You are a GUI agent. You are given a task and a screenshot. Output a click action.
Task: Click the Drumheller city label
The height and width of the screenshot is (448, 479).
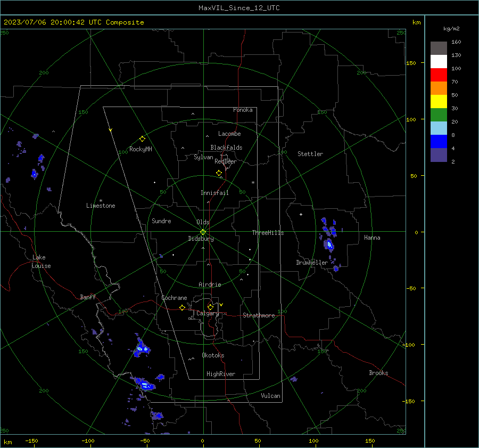coord(312,263)
